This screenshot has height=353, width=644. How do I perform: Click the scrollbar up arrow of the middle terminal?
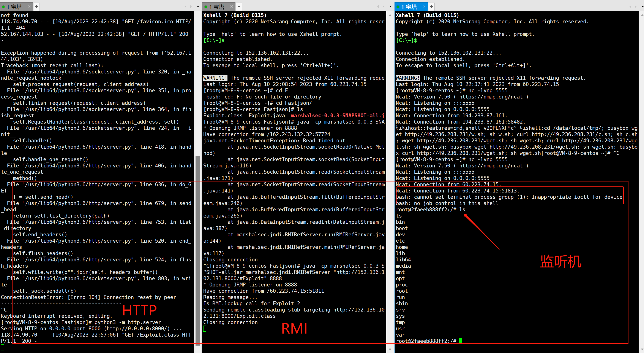(x=390, y=15)
